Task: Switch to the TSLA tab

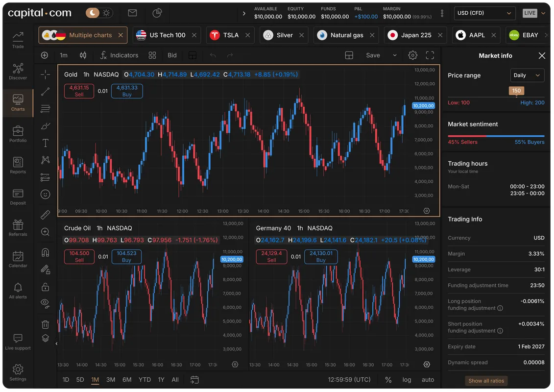Action: click(230, 35)
